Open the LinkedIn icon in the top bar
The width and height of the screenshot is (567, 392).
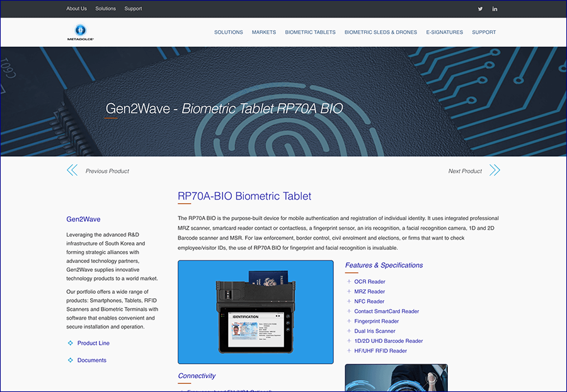tap(495, 9)
